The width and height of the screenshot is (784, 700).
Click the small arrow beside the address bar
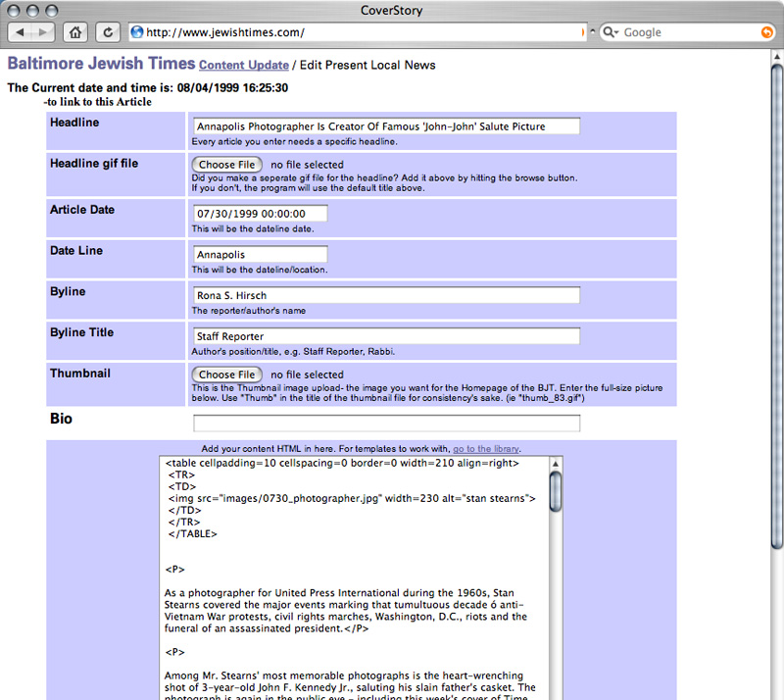pos(593,31)
